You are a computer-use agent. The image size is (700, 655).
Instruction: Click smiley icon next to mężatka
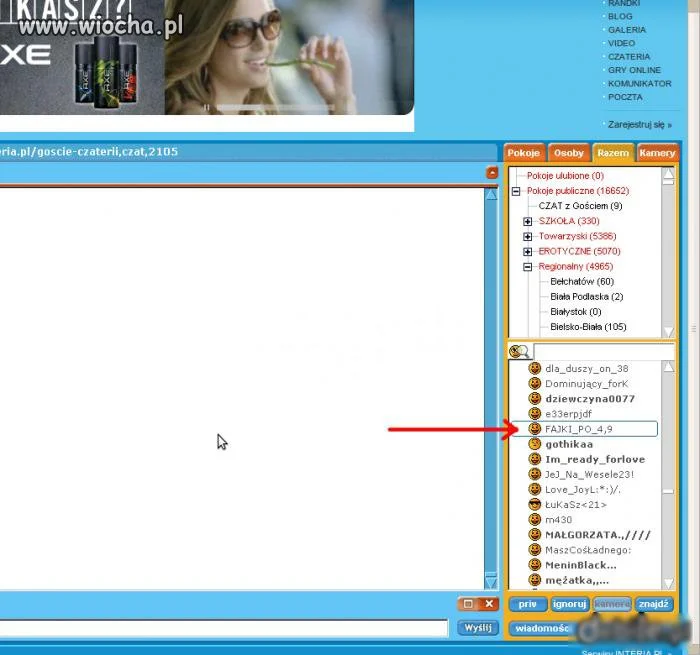534,580
